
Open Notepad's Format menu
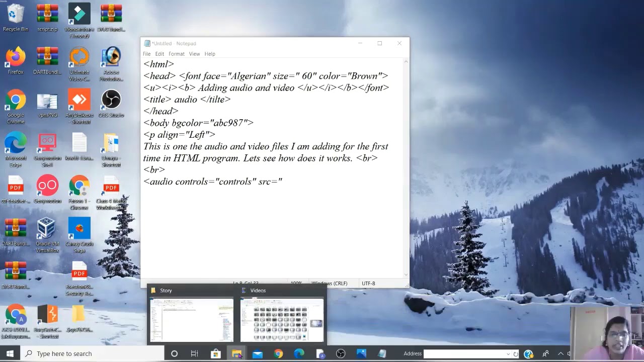tap(177, 54)
